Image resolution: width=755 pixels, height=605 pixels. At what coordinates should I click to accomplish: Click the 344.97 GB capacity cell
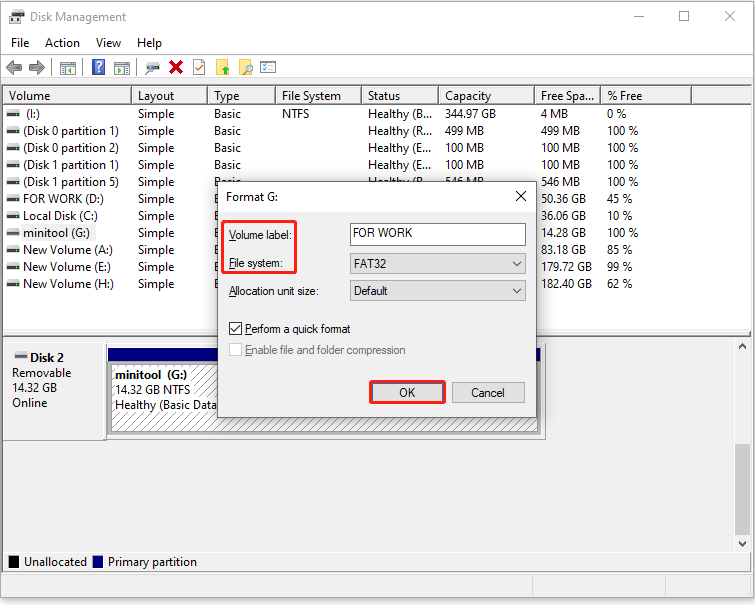[x=470, y=114]
